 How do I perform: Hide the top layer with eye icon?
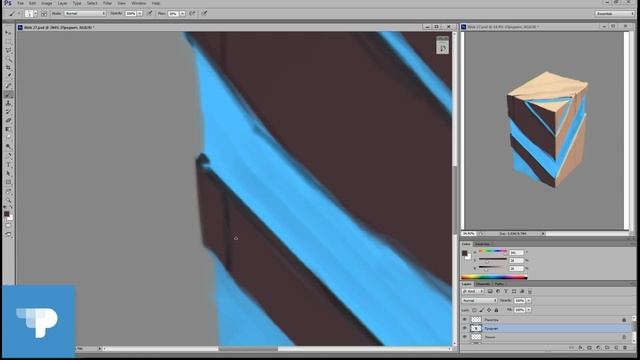(465, 320)
